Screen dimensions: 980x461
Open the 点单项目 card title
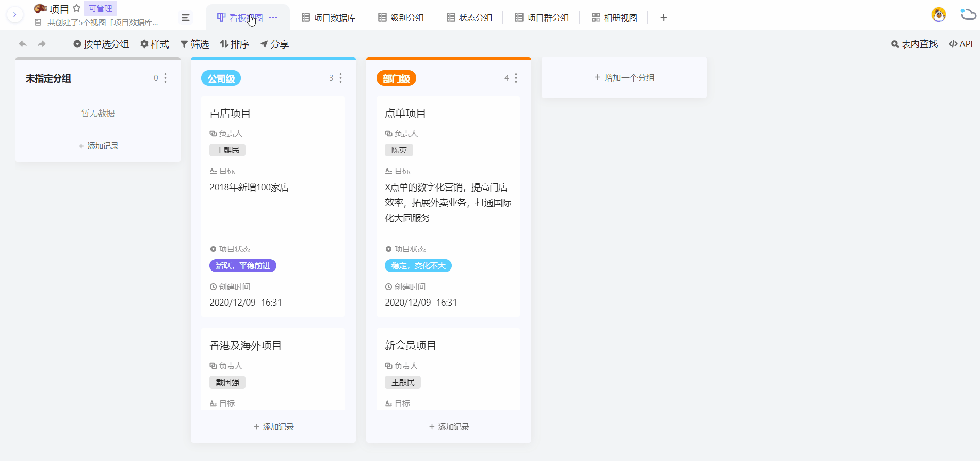405,113
